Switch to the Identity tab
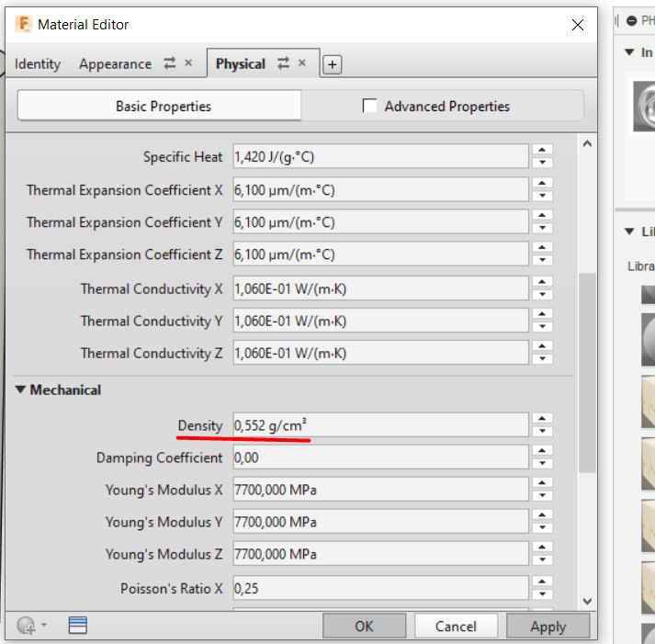This screenshot has height=644, width=655. click(x=38, y=64)
